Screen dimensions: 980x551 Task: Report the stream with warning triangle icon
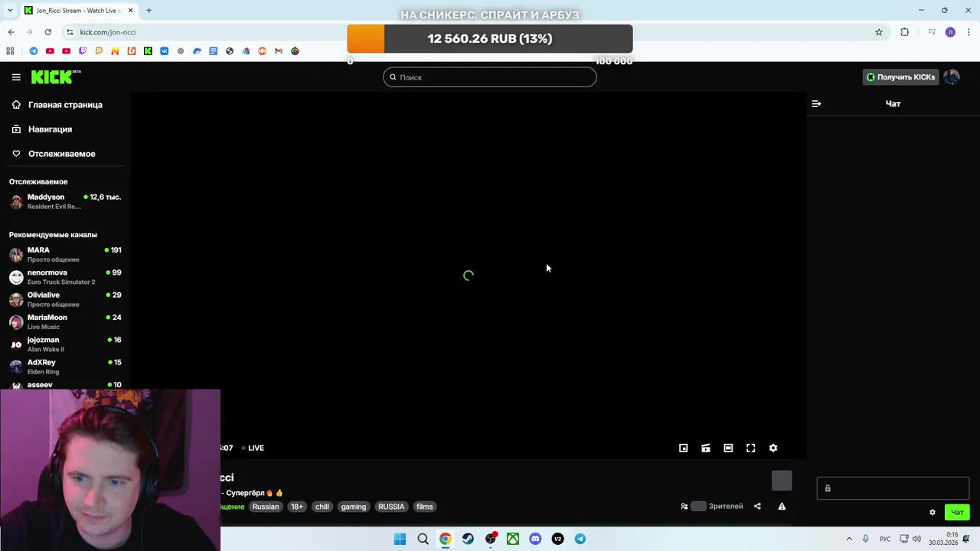782,506
